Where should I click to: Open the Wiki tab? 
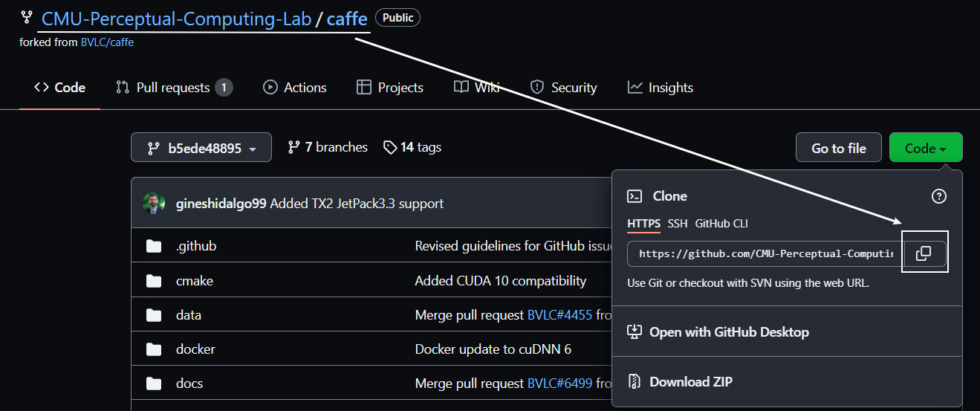[x=476, y=88]
